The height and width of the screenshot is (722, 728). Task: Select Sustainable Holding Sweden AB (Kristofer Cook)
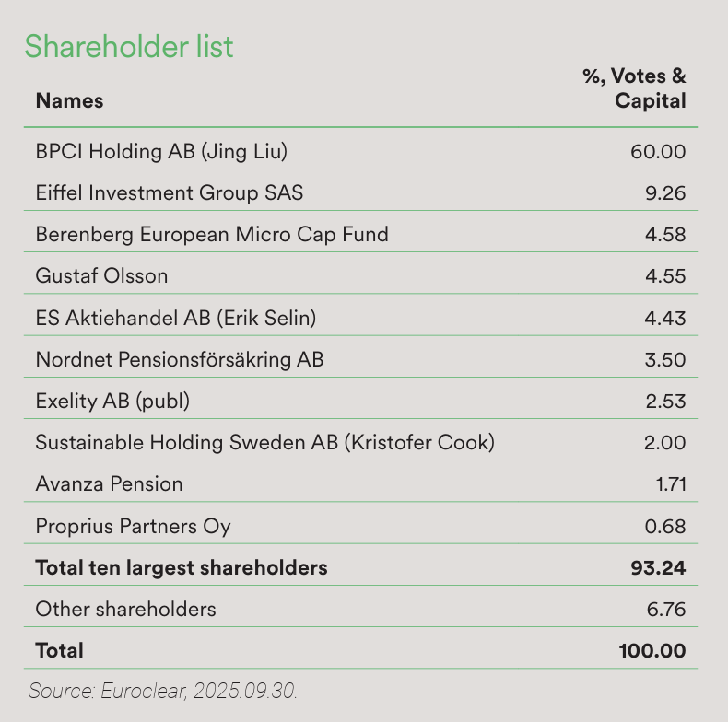click(x=264, y=442)
